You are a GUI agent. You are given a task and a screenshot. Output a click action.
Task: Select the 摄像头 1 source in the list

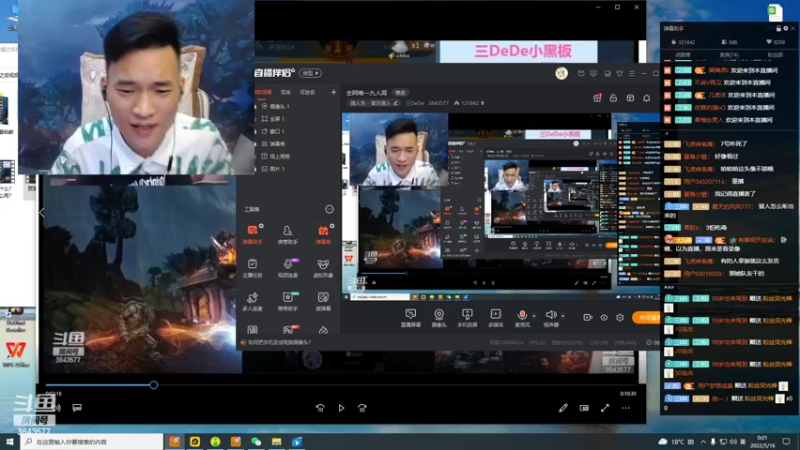[x=276, y=106]
